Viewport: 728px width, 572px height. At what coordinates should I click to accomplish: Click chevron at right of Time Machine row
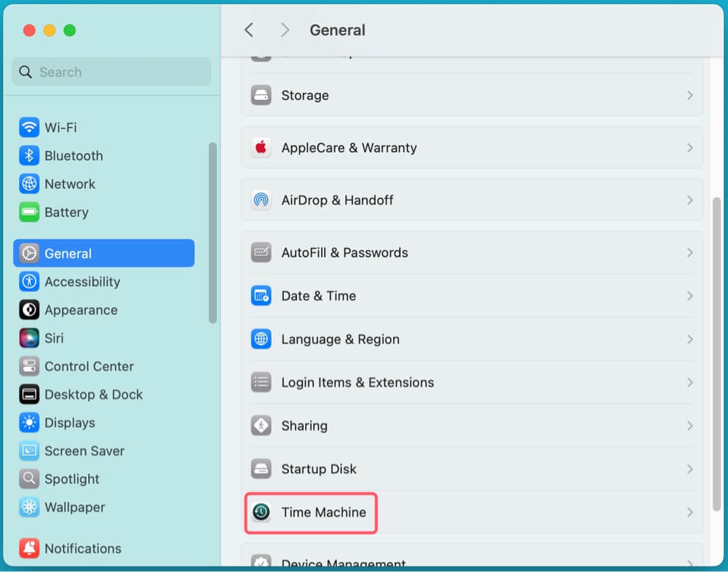(x=689, y=512)
